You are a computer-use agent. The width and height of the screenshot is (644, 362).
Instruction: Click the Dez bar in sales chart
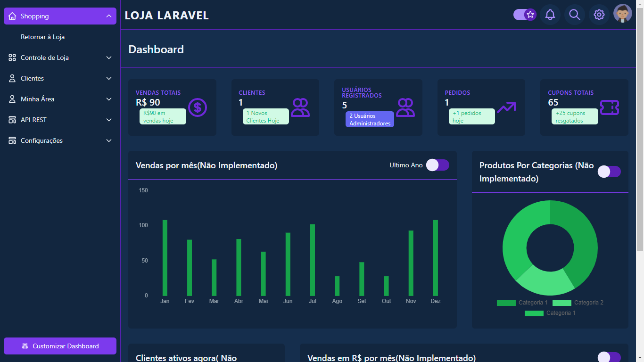tap(436, 258)
